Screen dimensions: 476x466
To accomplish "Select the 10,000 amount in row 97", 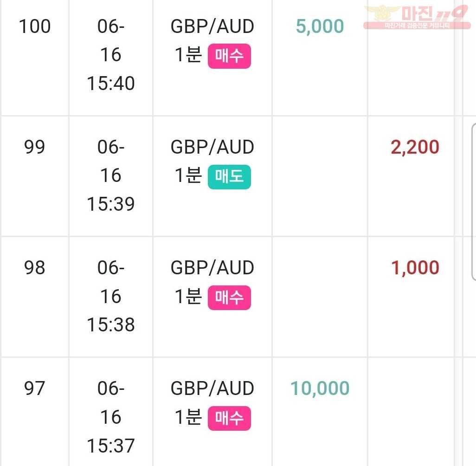I will (x=320, y=388).
